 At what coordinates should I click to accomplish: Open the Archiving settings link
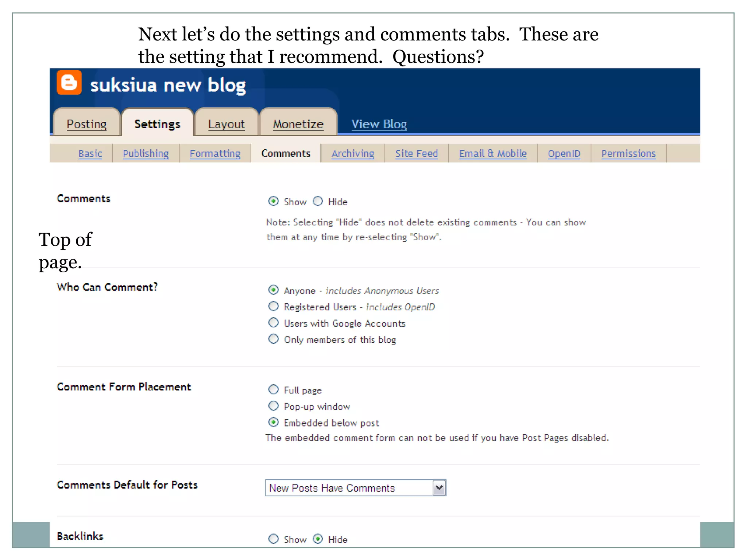point(353,153)
